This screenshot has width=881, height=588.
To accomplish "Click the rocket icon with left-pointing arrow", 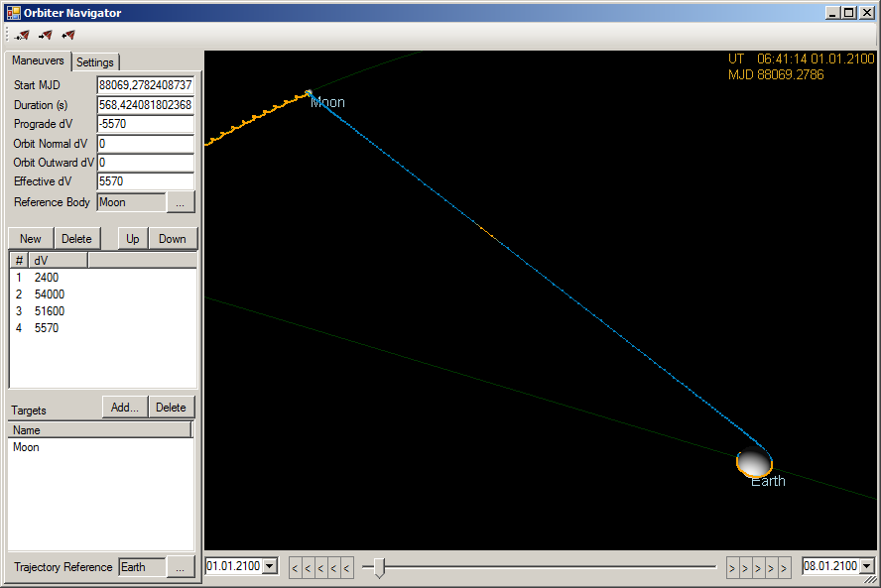I will pos(68,36).
